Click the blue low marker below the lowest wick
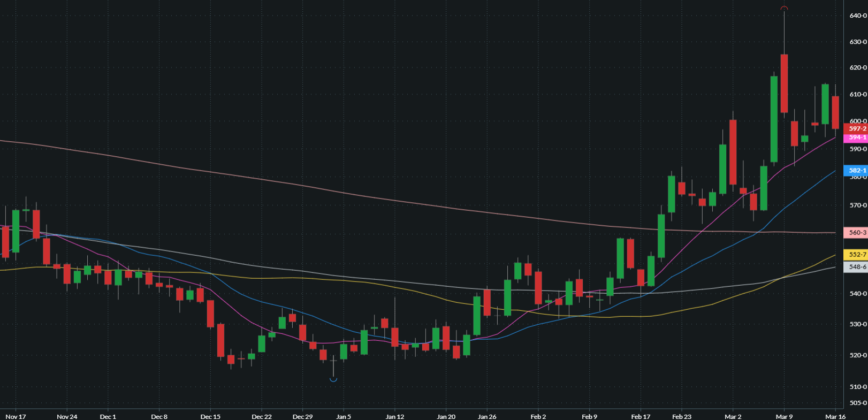 333,380
